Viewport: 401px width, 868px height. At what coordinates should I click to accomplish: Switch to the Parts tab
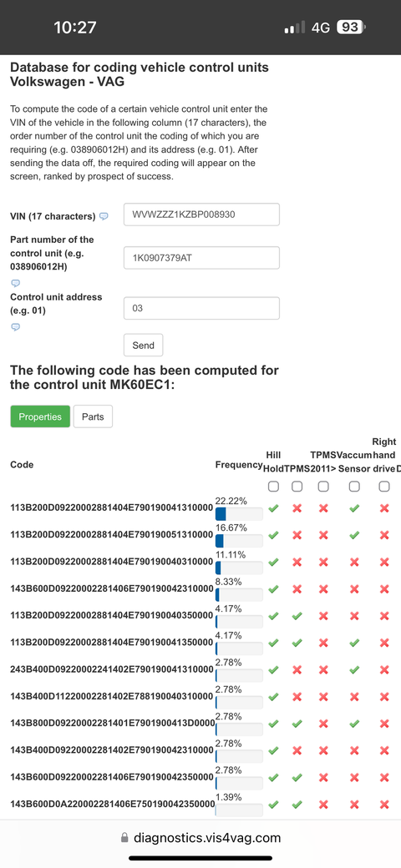pyautogui.click(x=93, y=416)
